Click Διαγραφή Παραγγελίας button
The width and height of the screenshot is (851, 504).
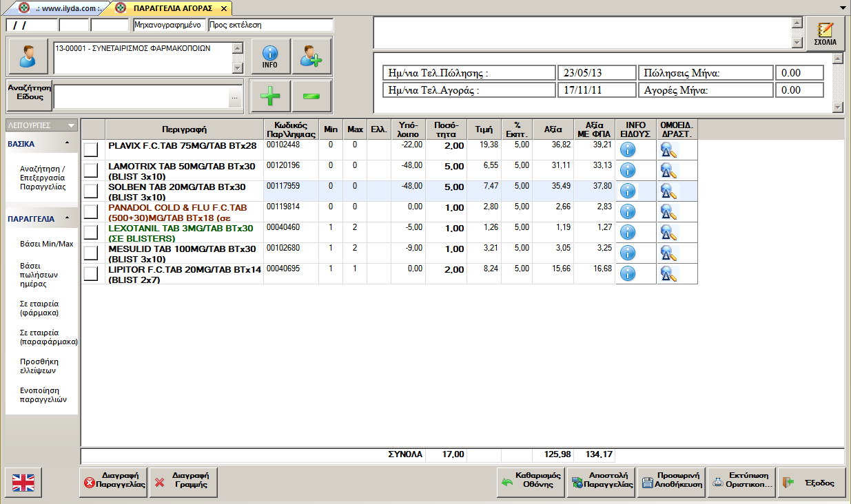(114, 483)
